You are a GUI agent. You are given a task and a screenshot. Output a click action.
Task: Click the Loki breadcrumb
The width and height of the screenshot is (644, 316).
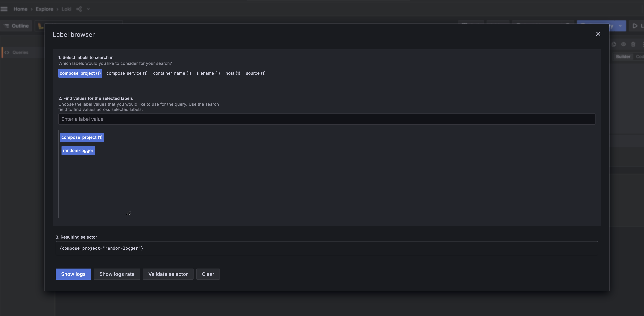point(67,9)
